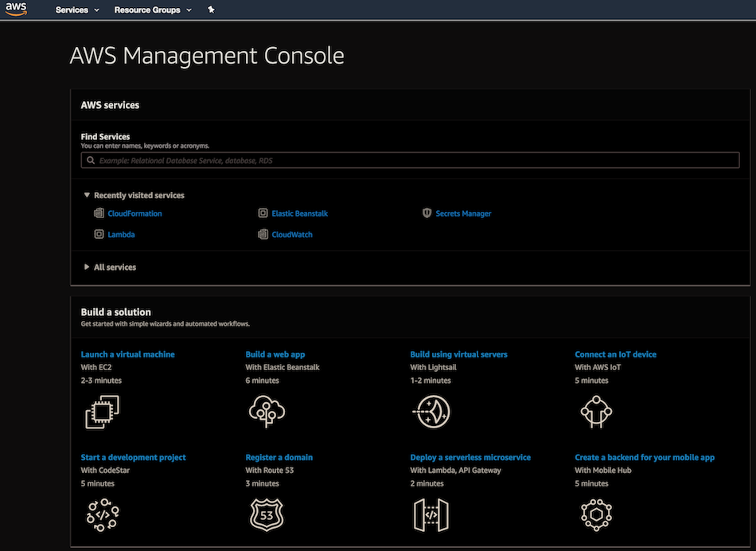The height and width of the screenshot is (551, 756).
Task: Click the Mobile Hub hexagon icon
Action: click(x=596, y=515)
